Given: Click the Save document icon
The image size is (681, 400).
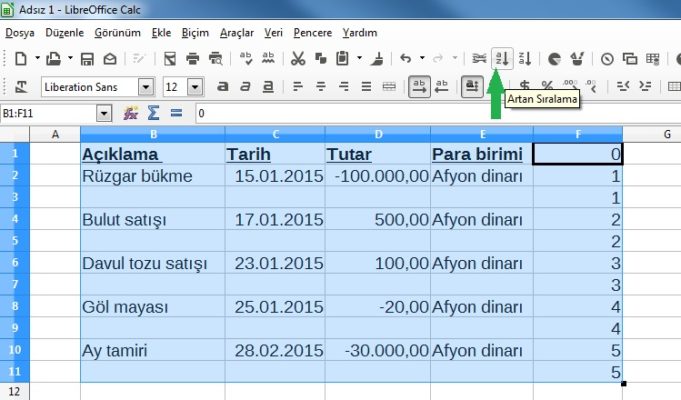Looking at the screenshot, I should pyautogui.click(x=87, y=59).
